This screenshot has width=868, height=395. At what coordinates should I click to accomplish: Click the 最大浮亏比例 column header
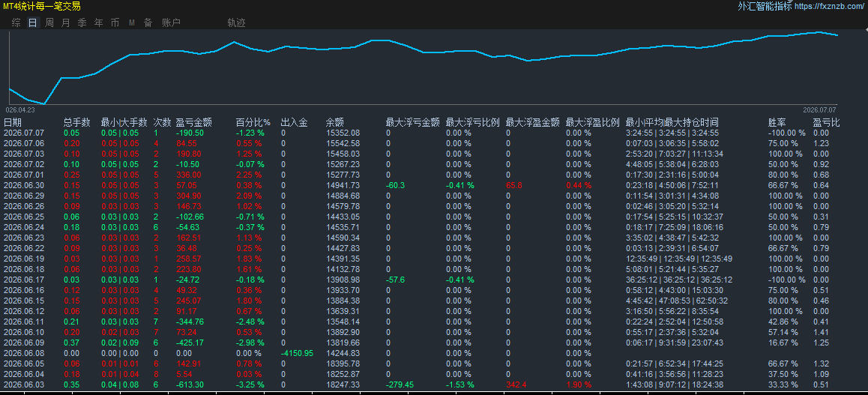click(473, 122)
